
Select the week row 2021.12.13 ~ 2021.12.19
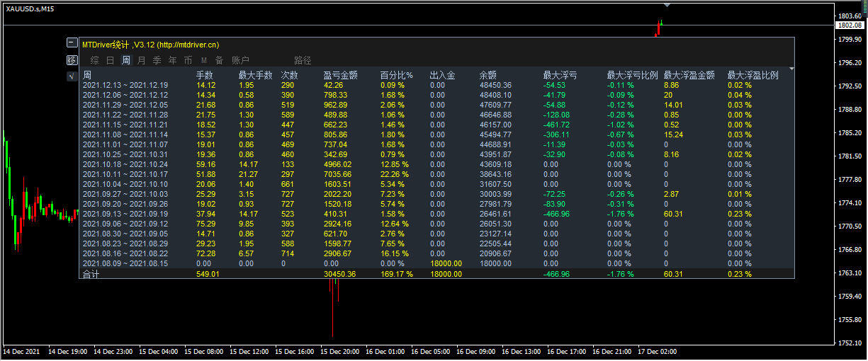(436, 85)
